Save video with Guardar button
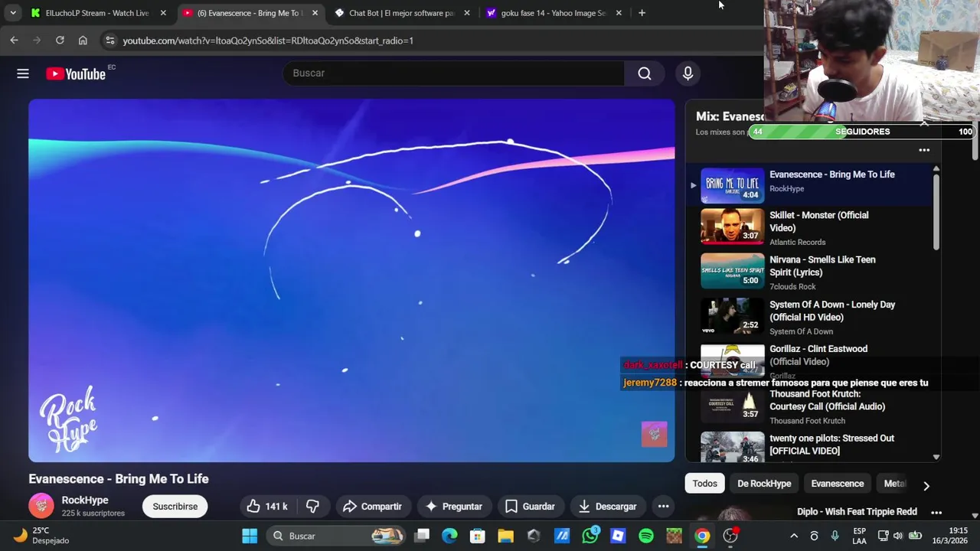Image resolution: width=980 pixels, height=551 pixels. point(530,507)
